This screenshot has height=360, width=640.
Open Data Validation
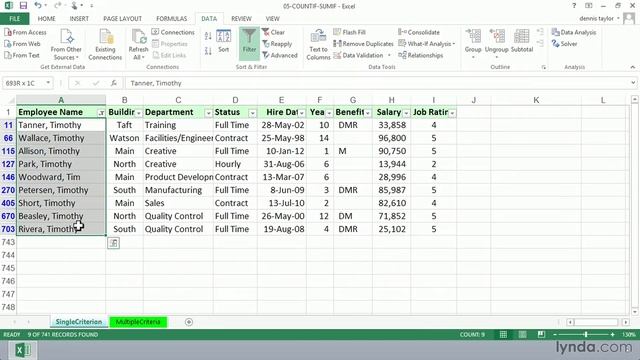pyautogui.click(x=358, y=55)
